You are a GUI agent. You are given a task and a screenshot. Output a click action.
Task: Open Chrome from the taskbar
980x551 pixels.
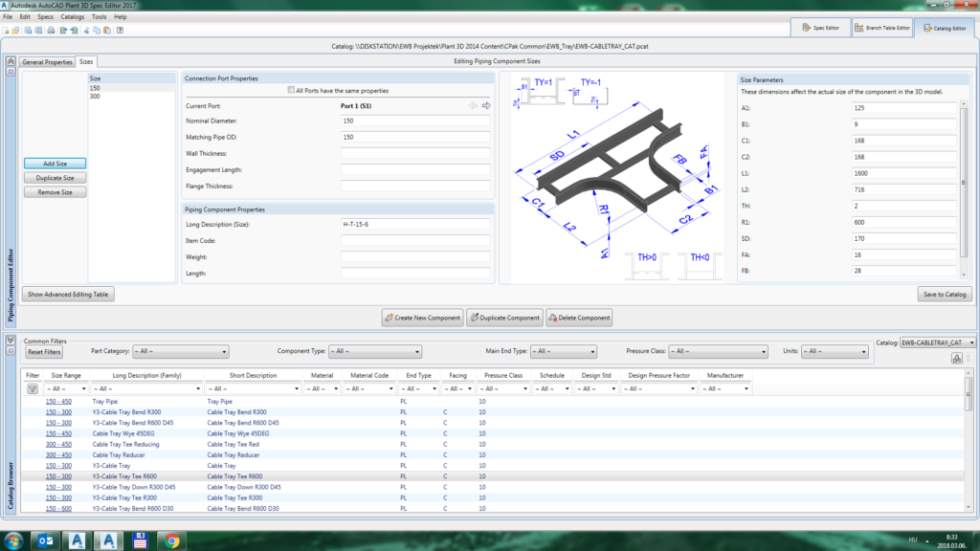(x=172, y=540)
